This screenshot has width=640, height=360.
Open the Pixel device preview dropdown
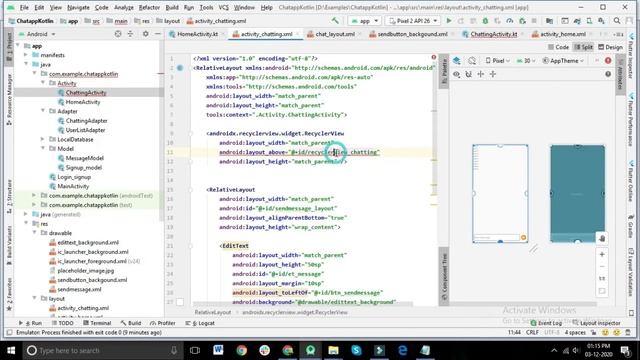coord(498,60)
